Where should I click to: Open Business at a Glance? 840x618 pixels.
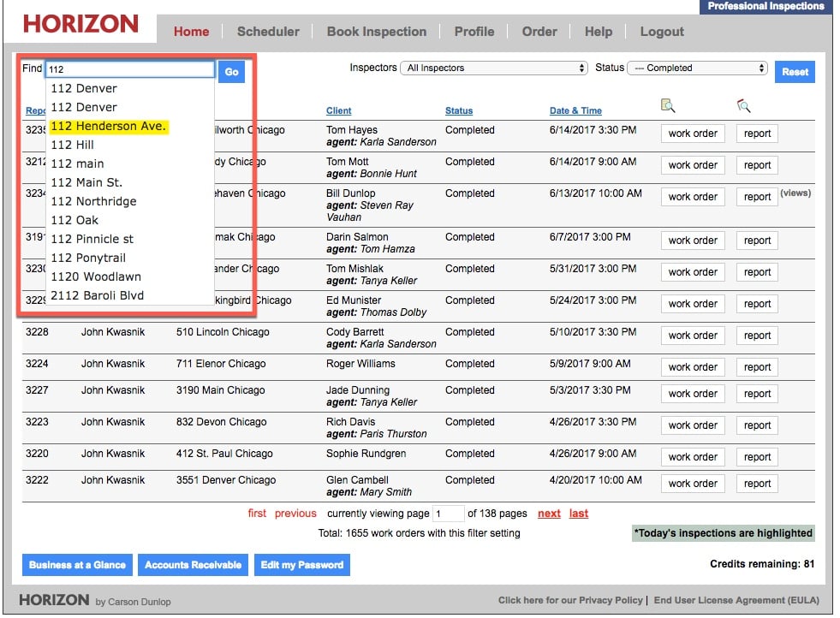tap(77, 565)
